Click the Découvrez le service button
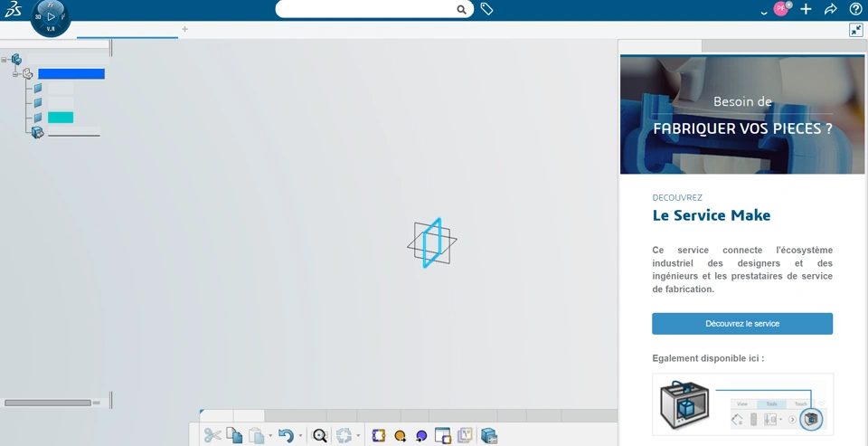868x446 pixels. tap(742, 324)
